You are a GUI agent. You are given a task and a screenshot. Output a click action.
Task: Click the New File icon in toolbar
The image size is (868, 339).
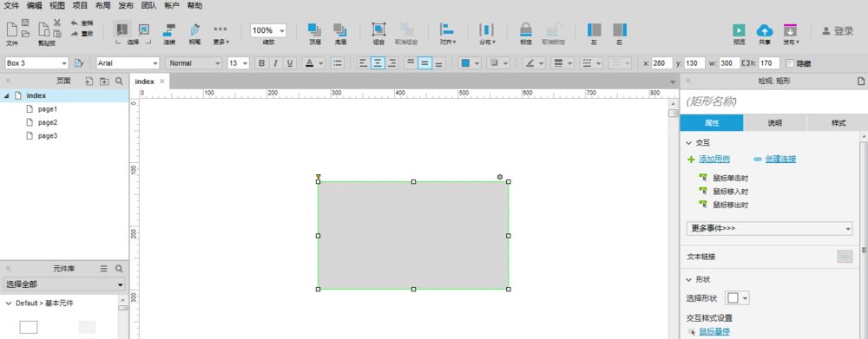click(11, 29)
